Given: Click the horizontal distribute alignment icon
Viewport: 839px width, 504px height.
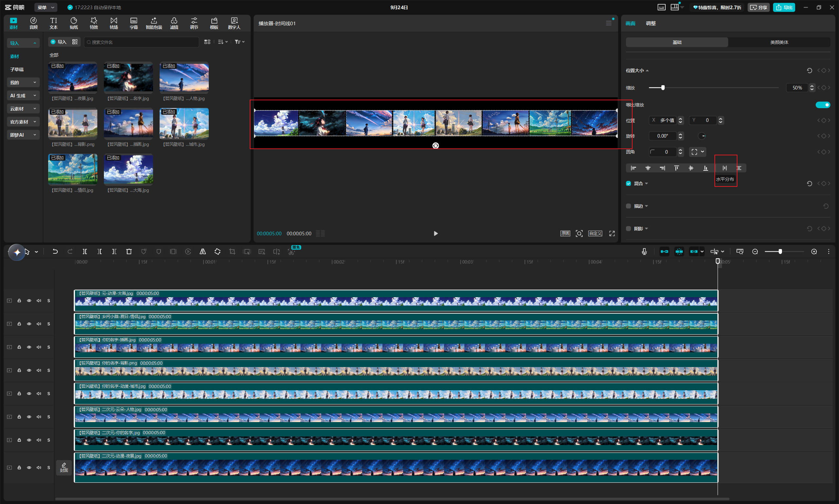Looking at the screenshot, I should [x=725, y=168].
